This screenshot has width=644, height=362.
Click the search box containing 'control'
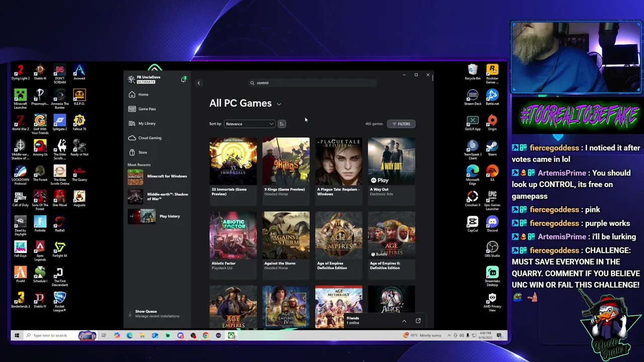click(313, 83)
